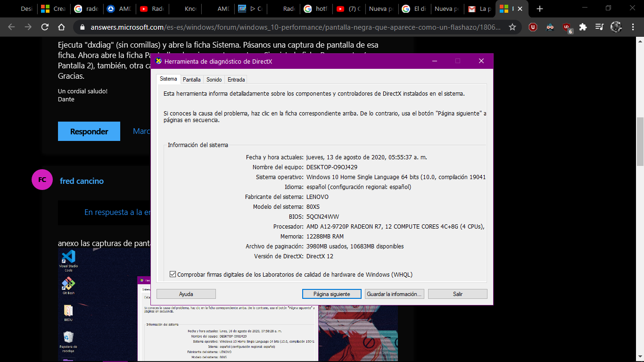This screenshot has width=644, height=362.
Task: Open the Entrada tab
Action: (x=236, y=80)
